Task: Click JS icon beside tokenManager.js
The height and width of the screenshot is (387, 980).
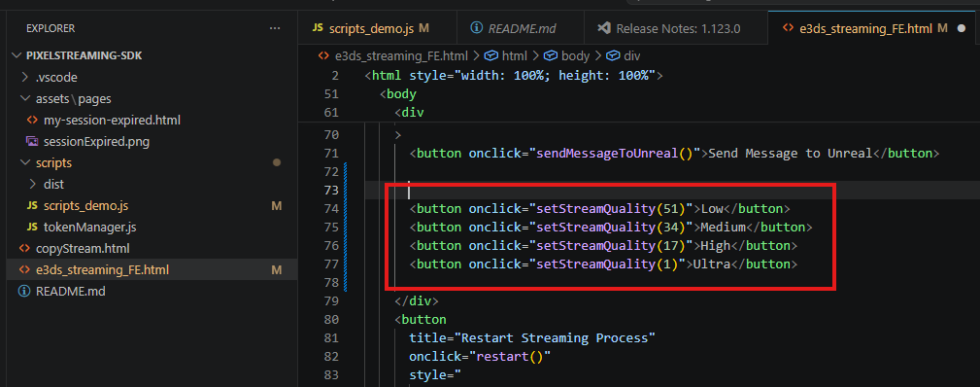Action: coord(32,228)
